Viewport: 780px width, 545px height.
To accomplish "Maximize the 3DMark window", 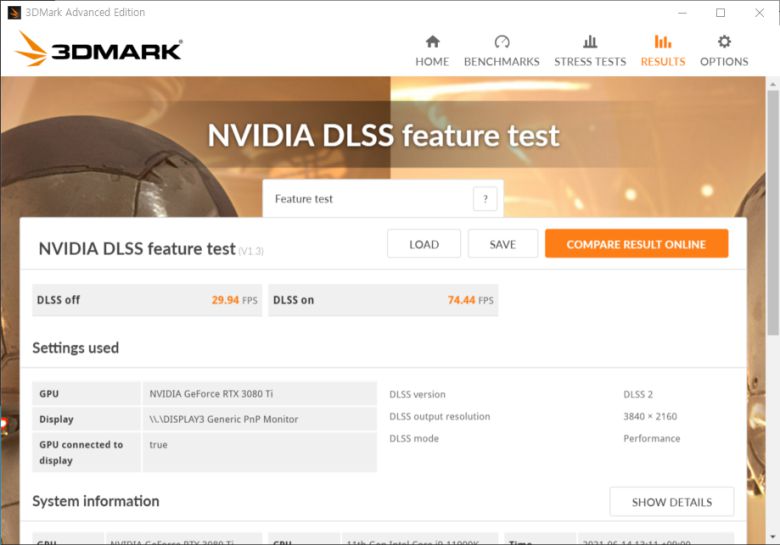I will tap(720, 13).
